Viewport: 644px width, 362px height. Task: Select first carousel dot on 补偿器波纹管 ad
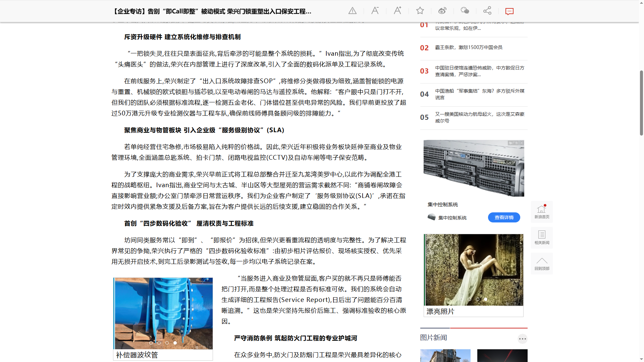click(x=151, y=343)
